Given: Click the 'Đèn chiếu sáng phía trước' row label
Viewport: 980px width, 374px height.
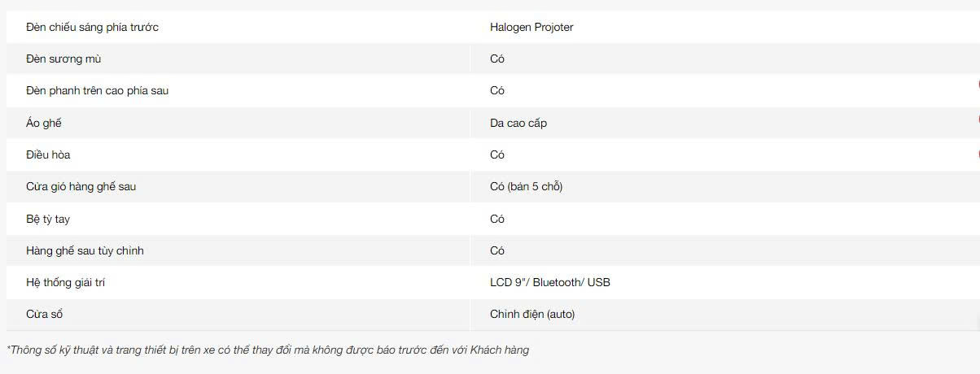Looking at the screenshot, I should tap(92, 27).
